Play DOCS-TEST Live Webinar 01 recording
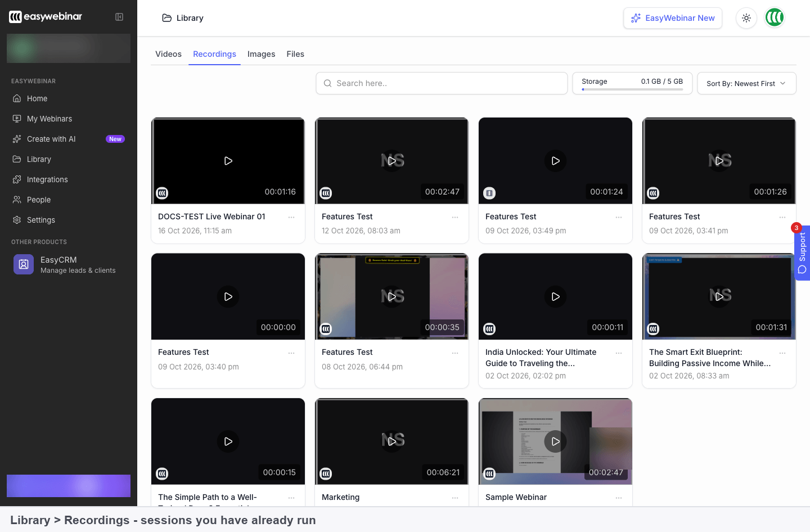The height and width of the screenshot is (532, 810). pyautogui.click(x=228, y=161)
